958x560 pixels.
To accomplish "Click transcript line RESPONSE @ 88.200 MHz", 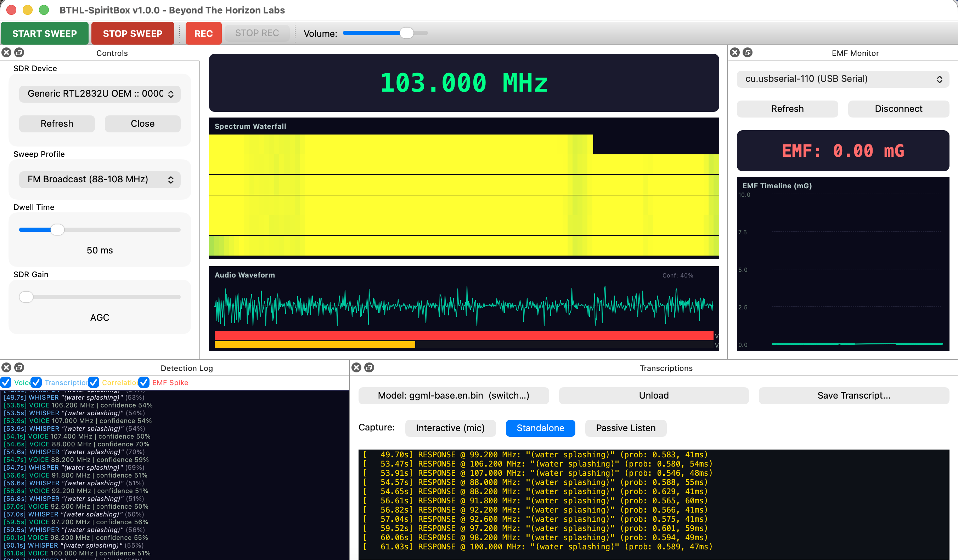I will coord(535,492).
